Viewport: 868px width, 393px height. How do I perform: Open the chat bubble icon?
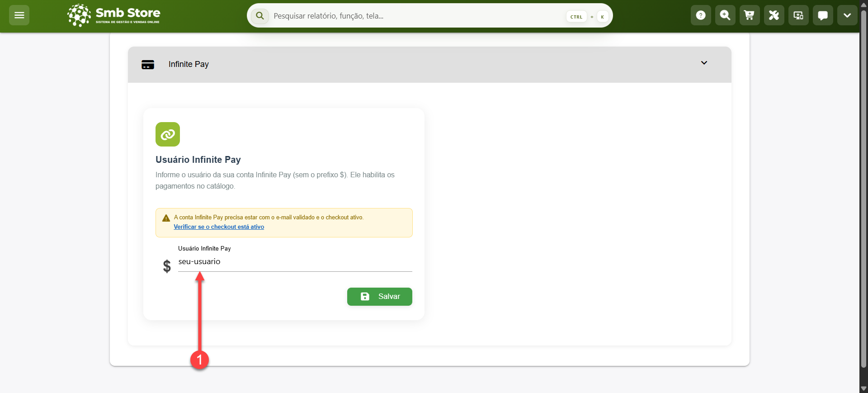(823, 15)
